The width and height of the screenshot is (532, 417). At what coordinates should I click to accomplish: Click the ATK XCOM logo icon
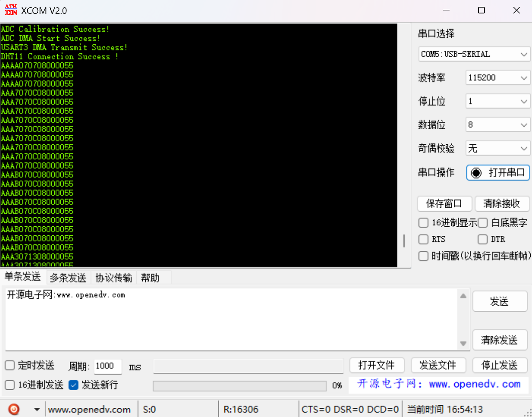[10, 10]
